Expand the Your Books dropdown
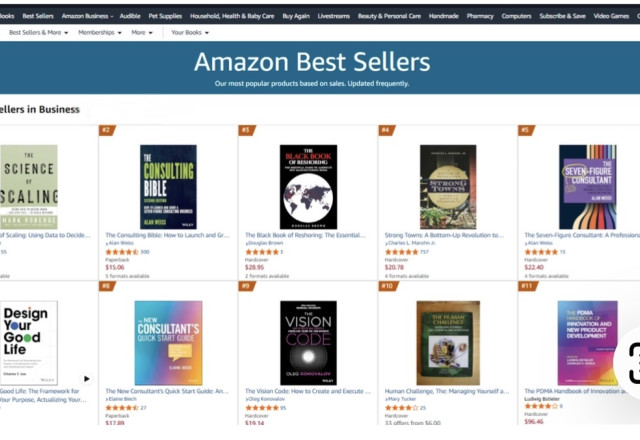 click(x=190, y=33)
